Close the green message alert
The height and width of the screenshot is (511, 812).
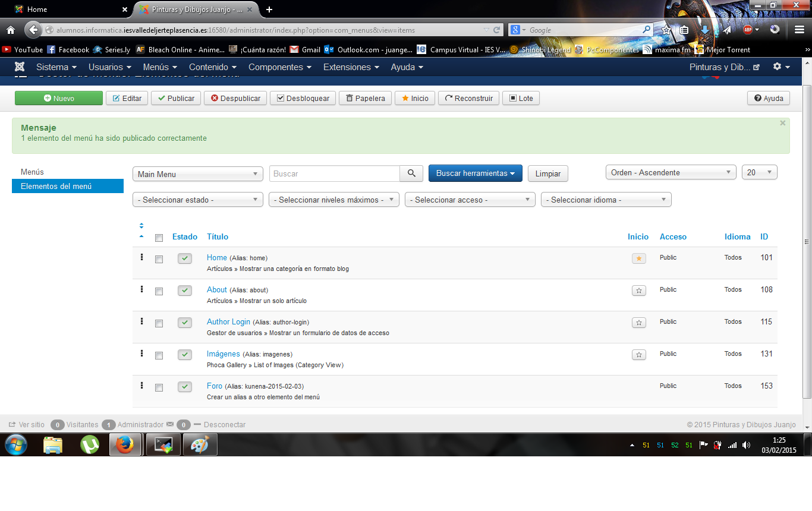coord(782,123)
